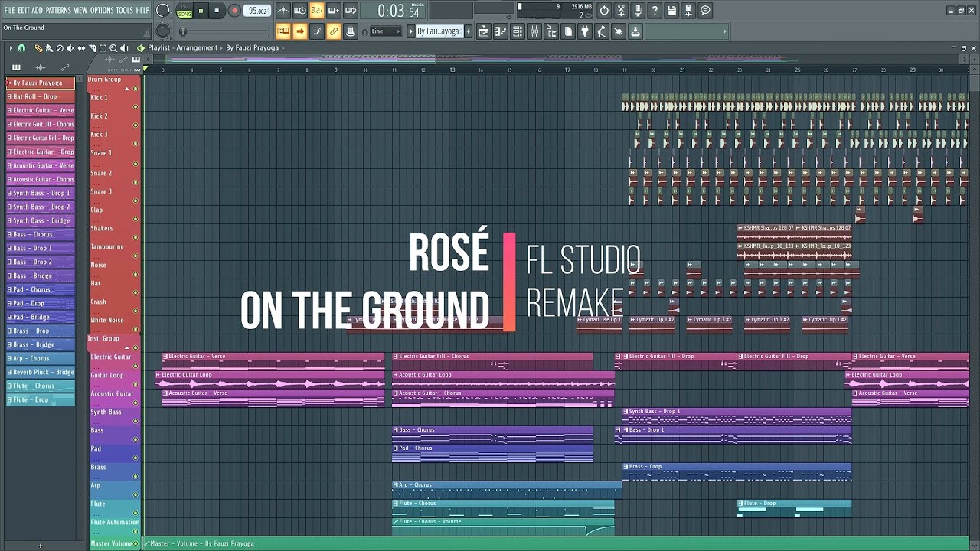The height and width of the screenshot is (551, 980).
Task: Mute the Kick 1 track
Action: click(x=136, y=106)
